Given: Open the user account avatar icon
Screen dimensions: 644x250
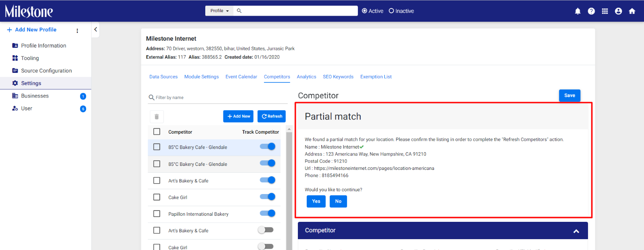Looking at the screenshot, I should pos(619,11).
